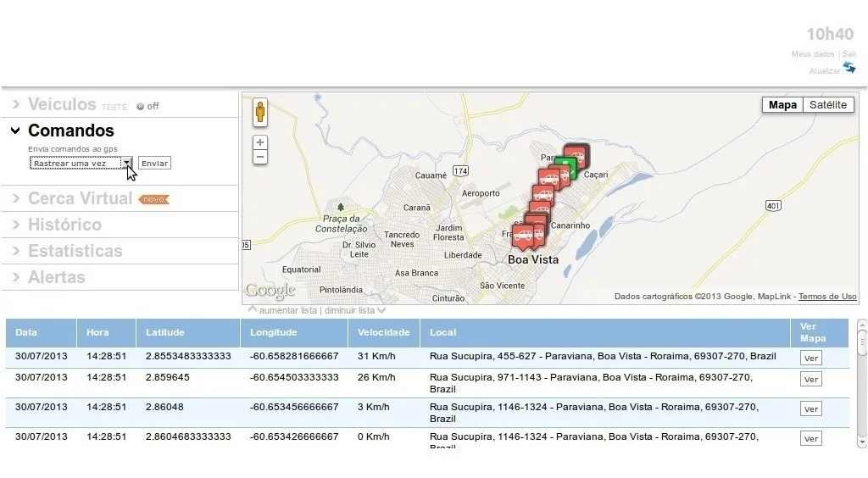The height and width of the screenshot is (478, 868).
Task: Click the Hora column header
Action: pos(106,332)
